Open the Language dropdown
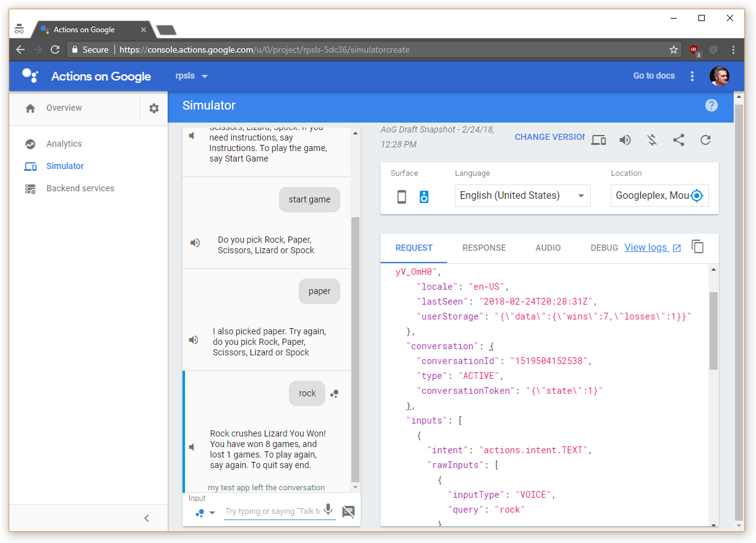 522,196
